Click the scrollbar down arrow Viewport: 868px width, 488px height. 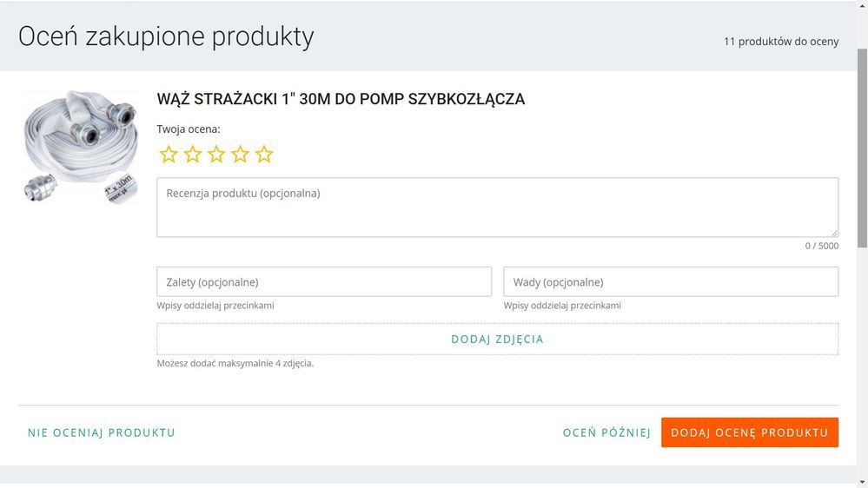pyautogui.click(x=863, y=483)
